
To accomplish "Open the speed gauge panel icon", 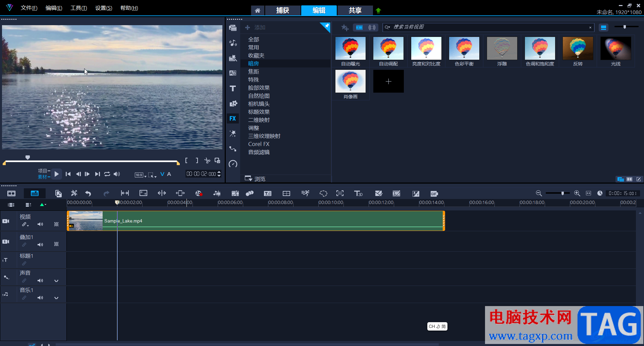I will (233, 164).
